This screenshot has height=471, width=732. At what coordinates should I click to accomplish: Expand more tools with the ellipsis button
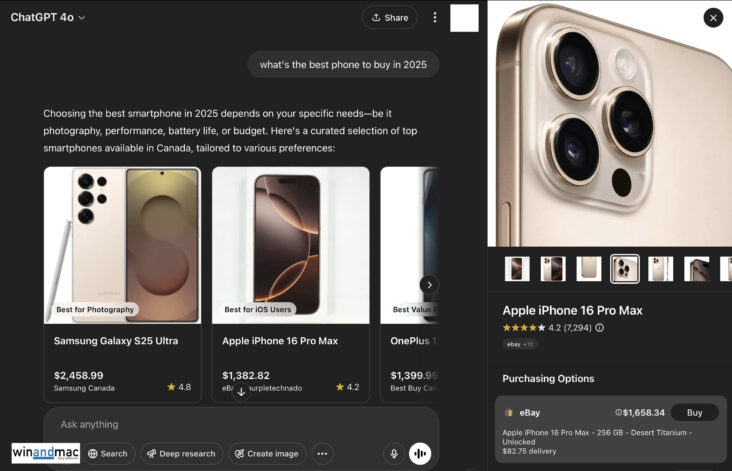tap(322, 453)
